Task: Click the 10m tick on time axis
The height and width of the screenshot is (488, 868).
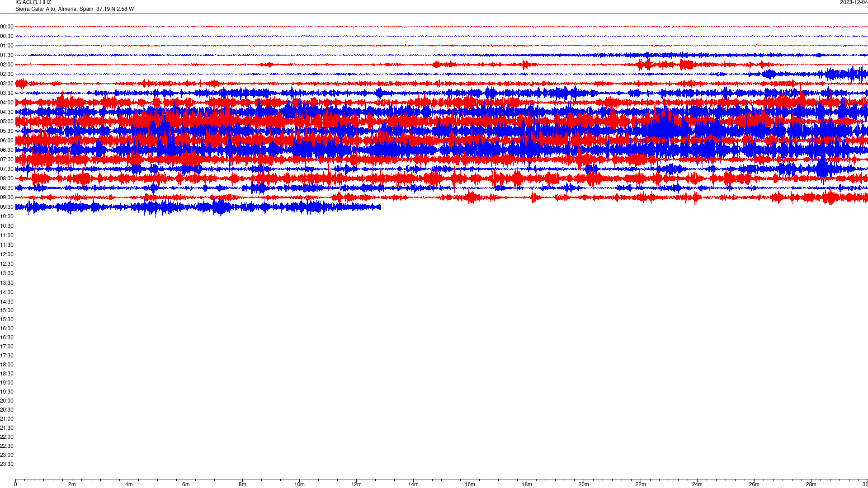Action: (x=299, y=484)
